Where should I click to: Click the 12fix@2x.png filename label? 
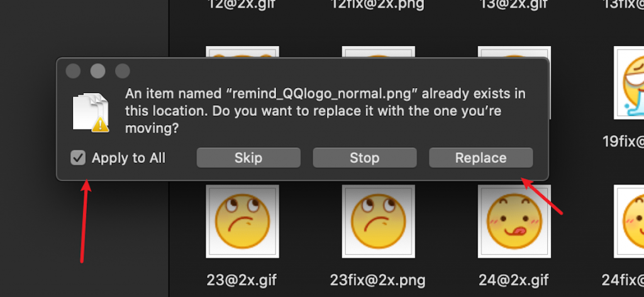pyautogui.click(x=378, y=4)
